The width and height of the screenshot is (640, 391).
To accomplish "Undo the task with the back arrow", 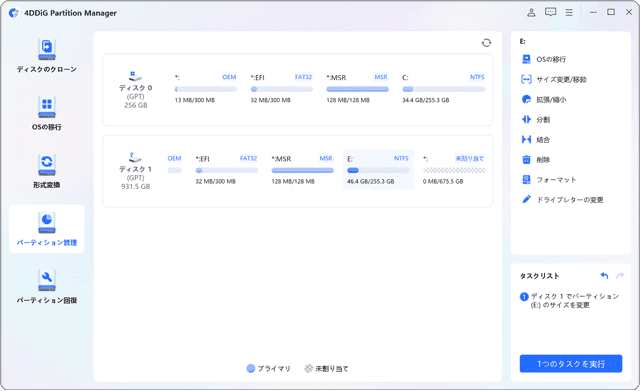I will [604, 276].
